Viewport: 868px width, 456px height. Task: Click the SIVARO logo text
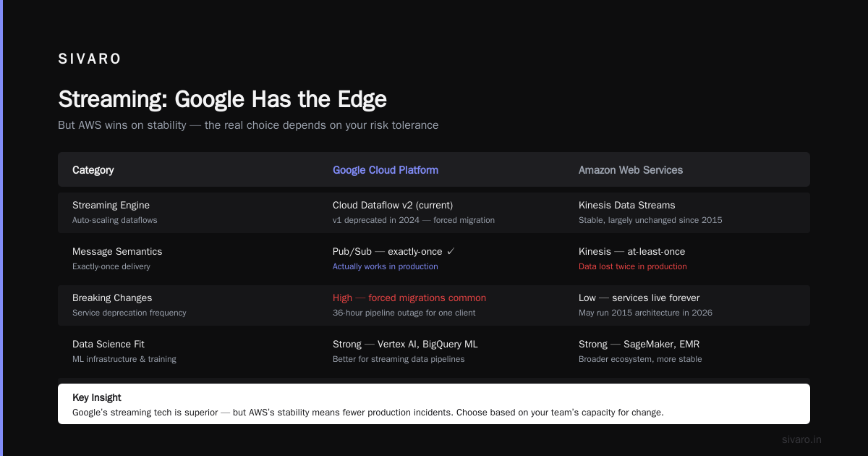coord(90,59)
